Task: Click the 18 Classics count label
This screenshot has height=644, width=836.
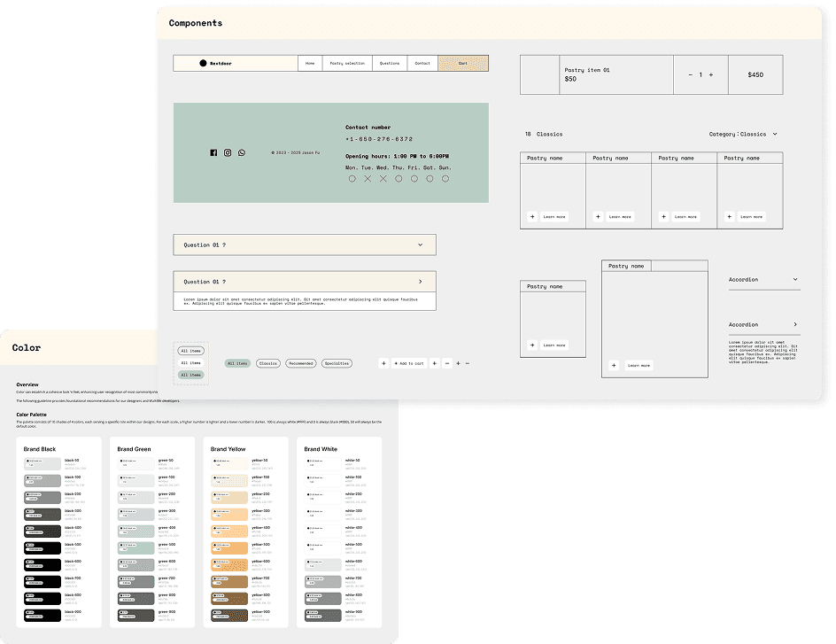Action: pyautogui.click(x=544, y=134)
